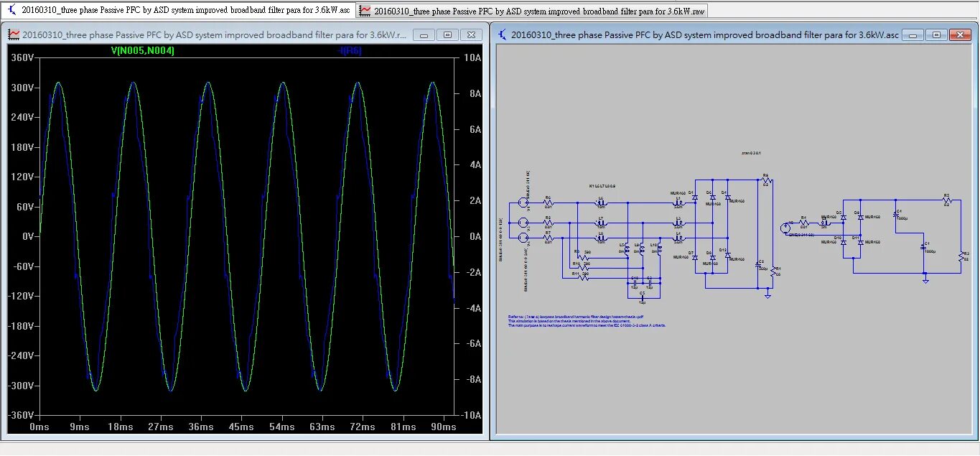Switch to the .raw waveform tab

click(x=533, y=10)
